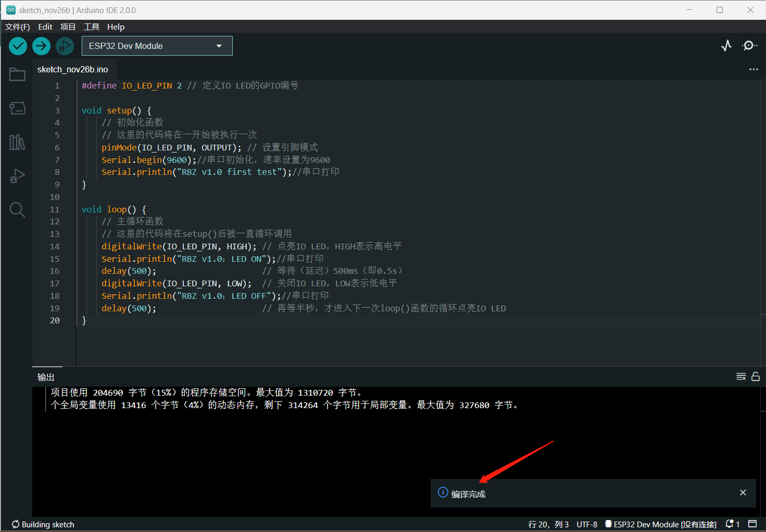766x532 pixels.
Task: Toggle the output scroll lock icon
Action: tap(756, 376)
